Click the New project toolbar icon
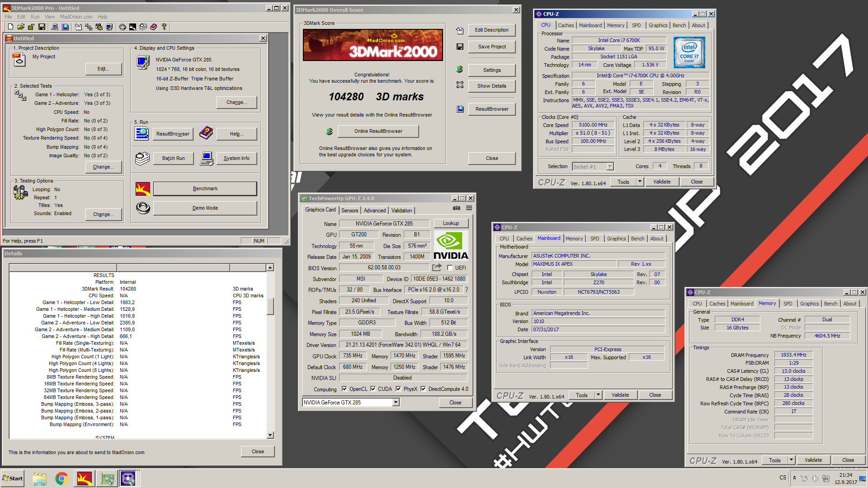 point(10,27)
